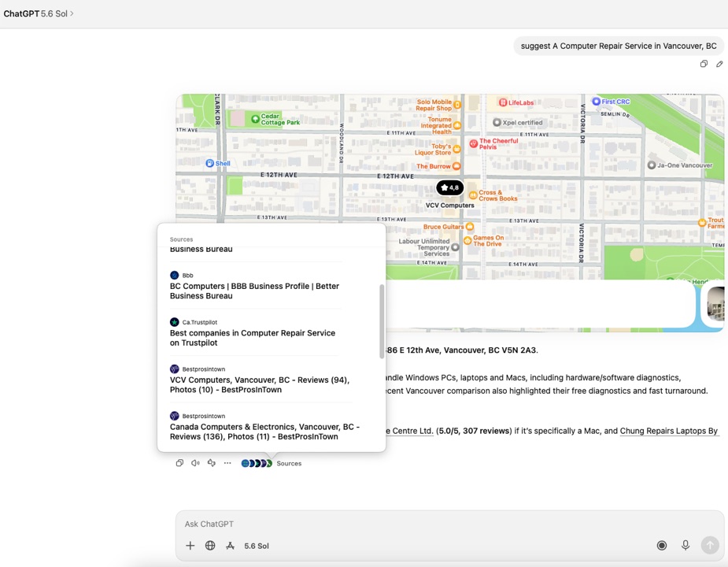
Task: Click the Bruce Guitars map marker
Action: [x=470, y=226]
